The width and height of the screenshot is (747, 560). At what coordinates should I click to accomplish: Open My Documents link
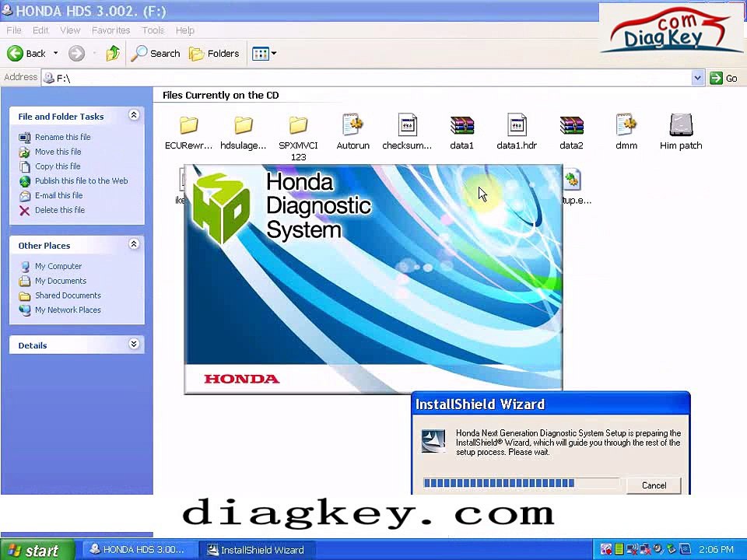[x=61, y=281]
